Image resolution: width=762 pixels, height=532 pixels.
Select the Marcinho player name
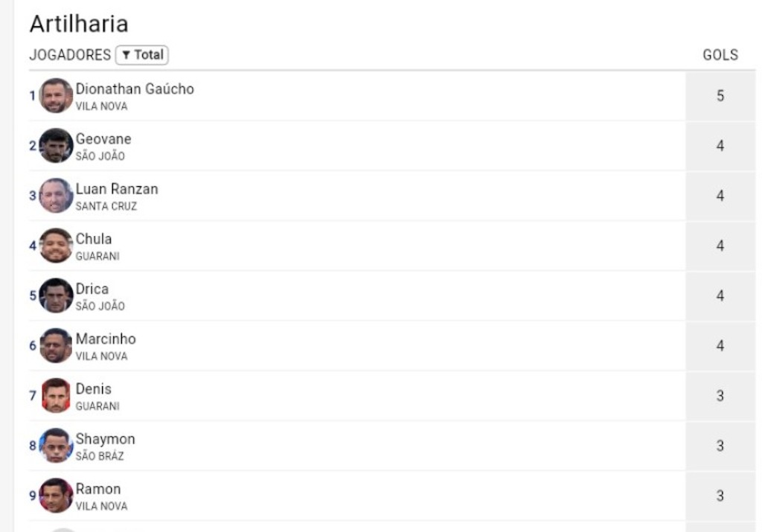pyautogui.click(x=106, y=339)
